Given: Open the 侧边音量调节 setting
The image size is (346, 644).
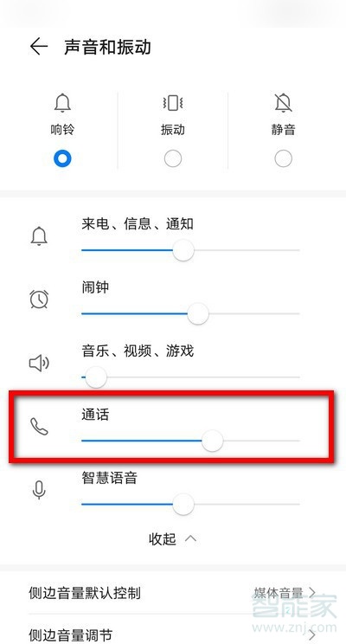Looking at the screenshot, I should pyautogui.click(x=172, y=633).
